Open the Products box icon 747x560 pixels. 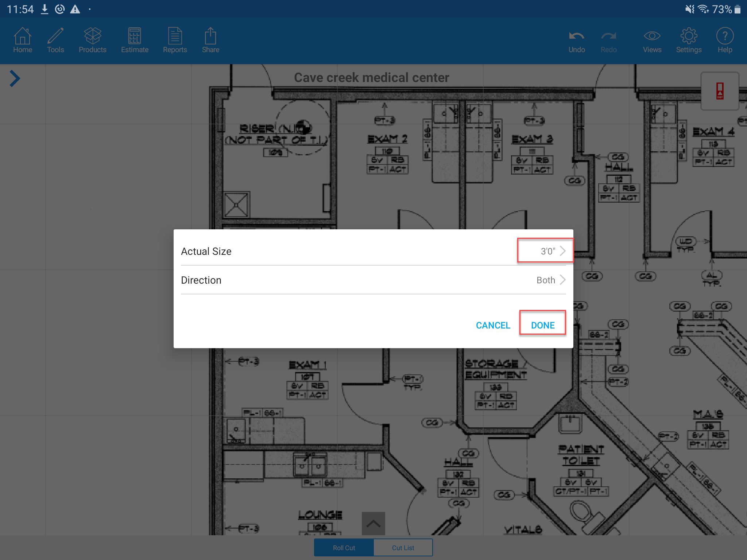click(x=92, y=40)
